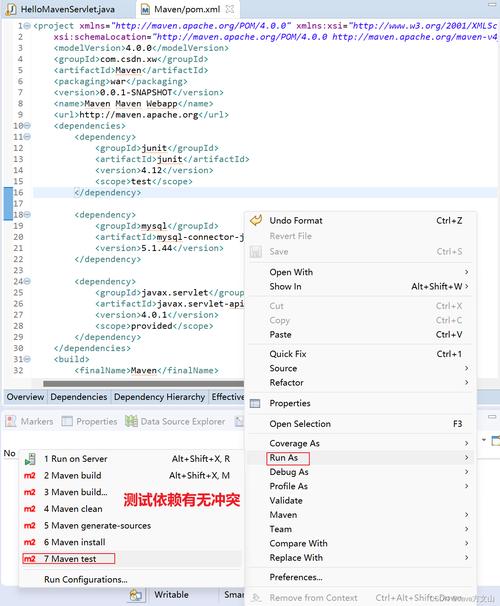
Task: Minimize the bottom views panel
Action: tap(492, 417)
